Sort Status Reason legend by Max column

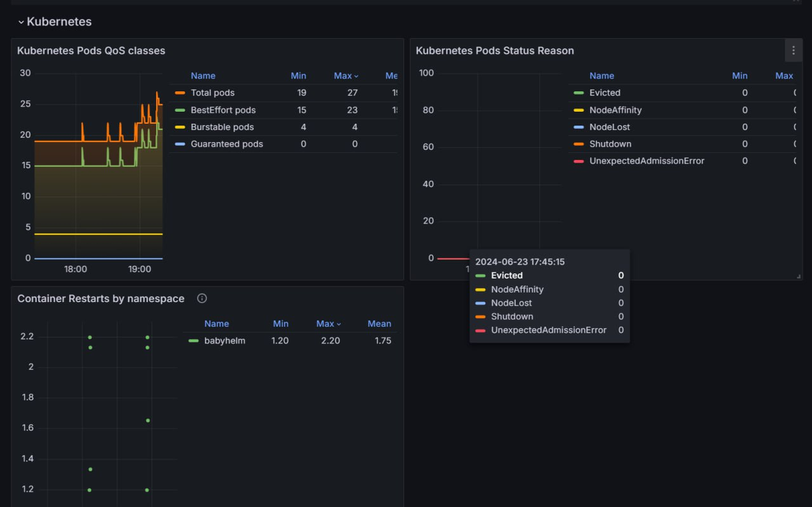click(784, 76)
